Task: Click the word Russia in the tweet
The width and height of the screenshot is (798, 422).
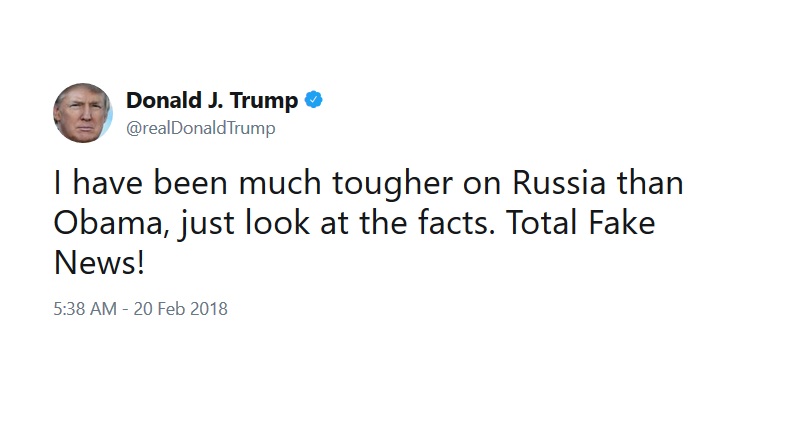Action: pyautogui.click(x=559, y=182)
